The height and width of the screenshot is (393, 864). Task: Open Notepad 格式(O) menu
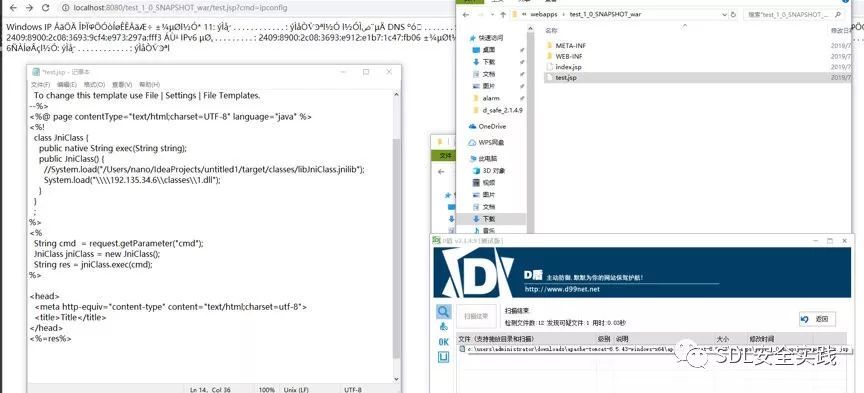(x=94, y=85)
